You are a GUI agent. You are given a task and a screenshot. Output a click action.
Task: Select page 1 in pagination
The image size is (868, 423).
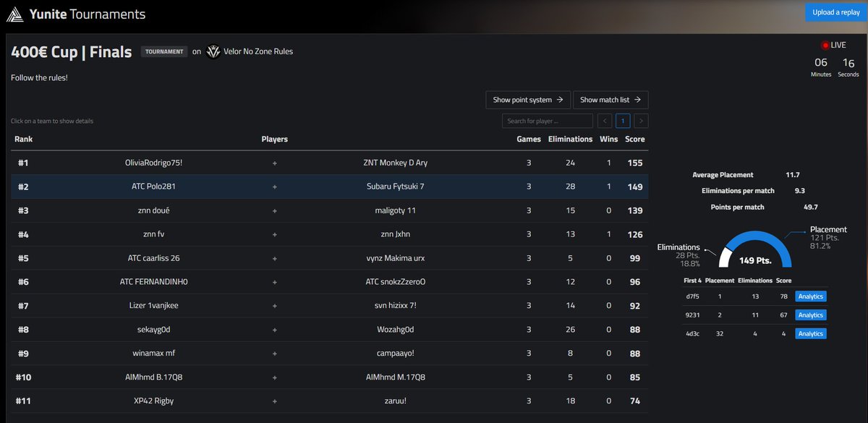(623, 121)
